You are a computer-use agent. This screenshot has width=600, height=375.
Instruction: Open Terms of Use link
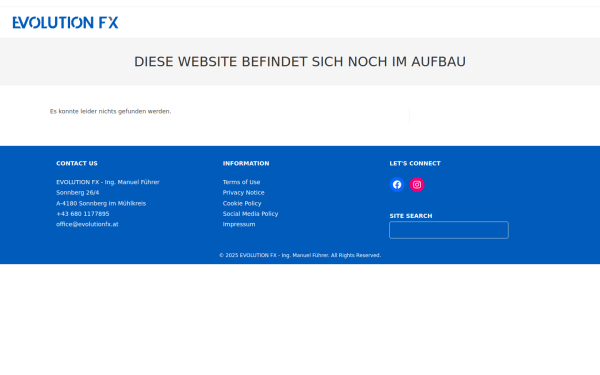(241, 182)
